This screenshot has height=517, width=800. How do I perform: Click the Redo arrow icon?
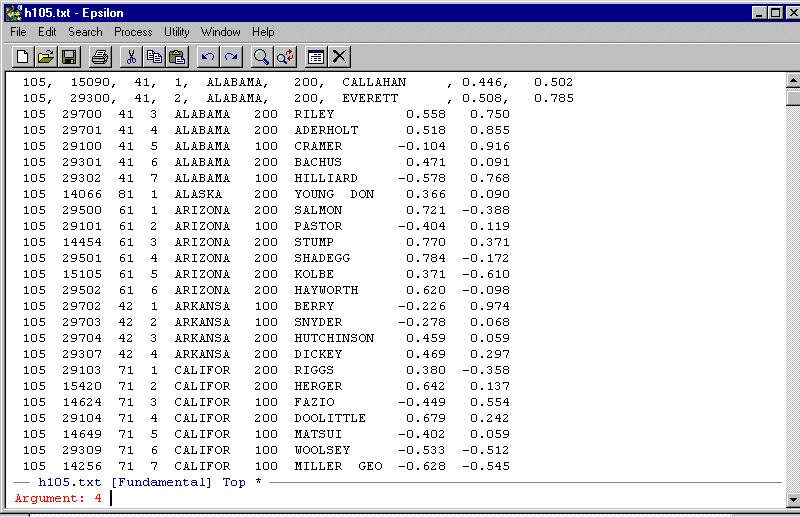232,57
